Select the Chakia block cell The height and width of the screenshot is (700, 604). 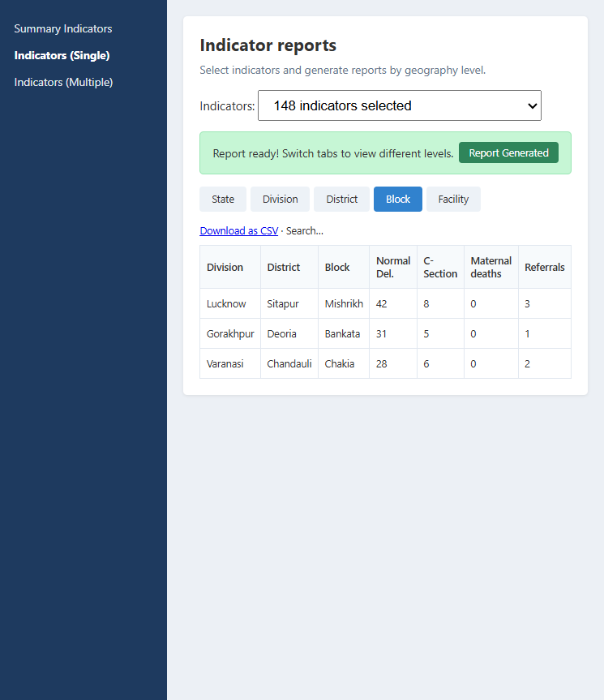point(344,363)
